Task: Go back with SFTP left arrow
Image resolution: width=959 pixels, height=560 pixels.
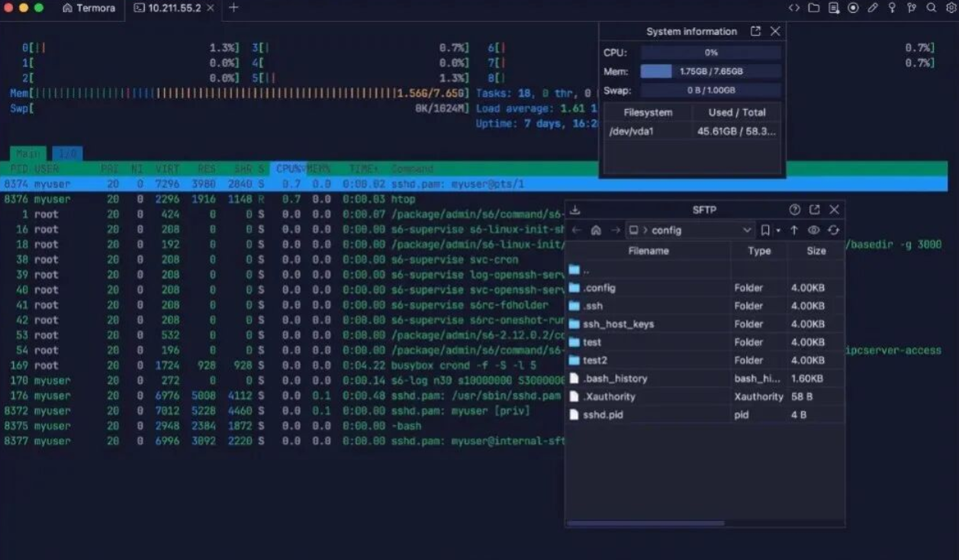Action: [577, 230]
